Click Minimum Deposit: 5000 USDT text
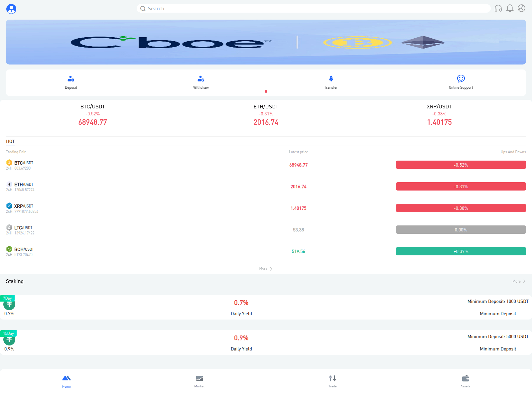Viewport: 532px width, 399px height. pyautogui.click(x=498, y=337)
